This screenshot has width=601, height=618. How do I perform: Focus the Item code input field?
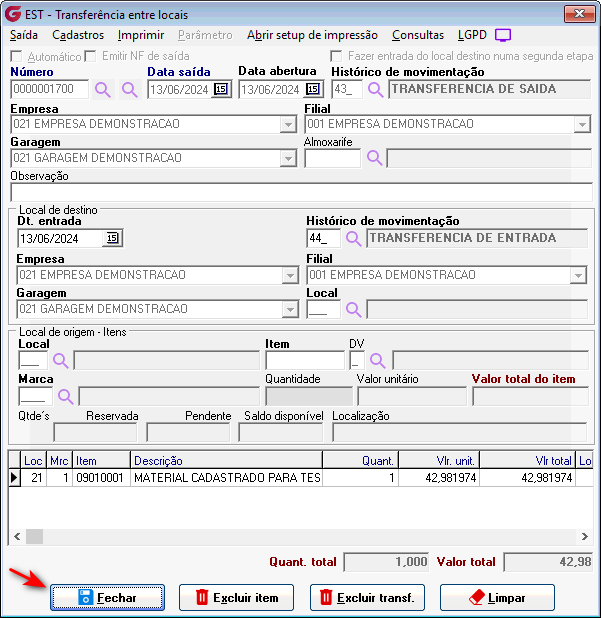pos(305,360)
